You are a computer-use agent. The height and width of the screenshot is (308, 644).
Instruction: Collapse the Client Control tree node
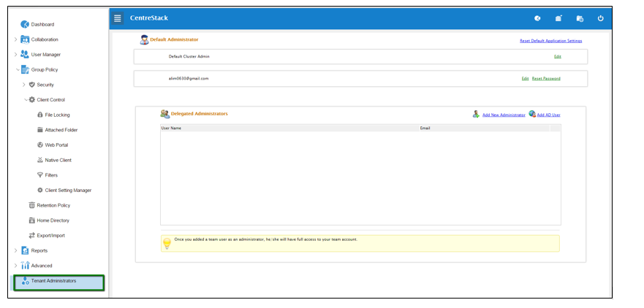point(26,100)
